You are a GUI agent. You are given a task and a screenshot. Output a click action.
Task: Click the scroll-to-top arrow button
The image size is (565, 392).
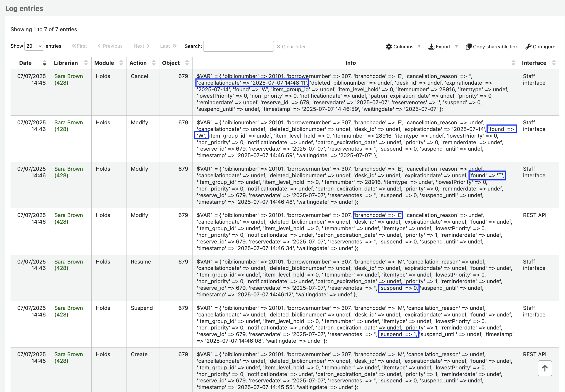(544, 368)
